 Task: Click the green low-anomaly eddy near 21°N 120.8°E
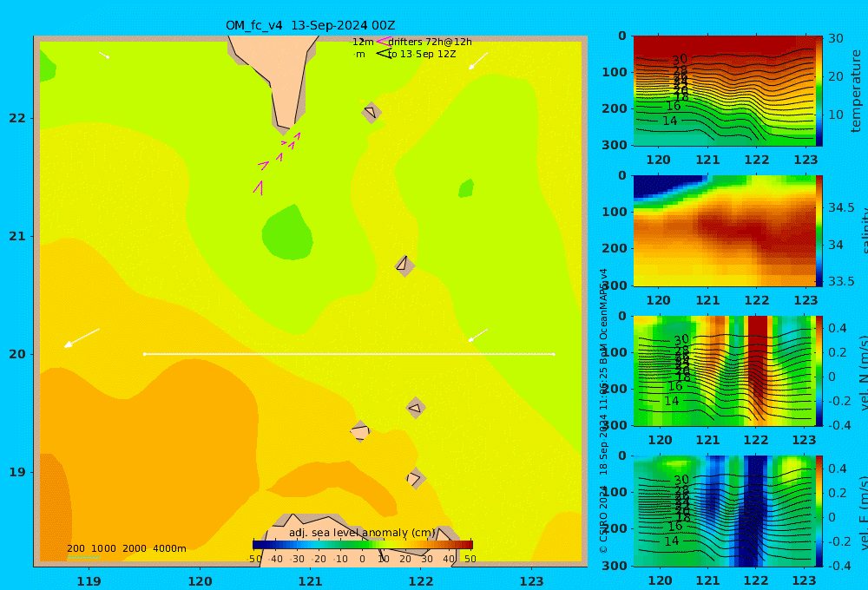(x=287, y=233)
